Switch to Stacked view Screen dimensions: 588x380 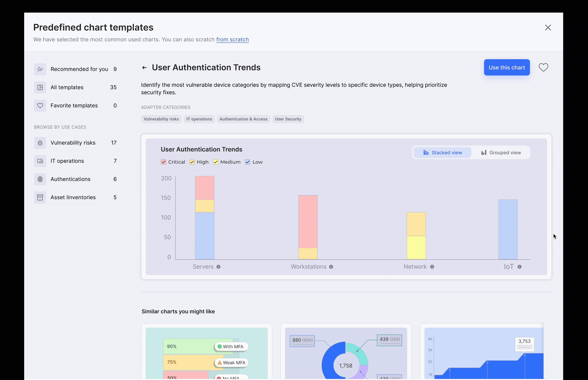point(442,153)
